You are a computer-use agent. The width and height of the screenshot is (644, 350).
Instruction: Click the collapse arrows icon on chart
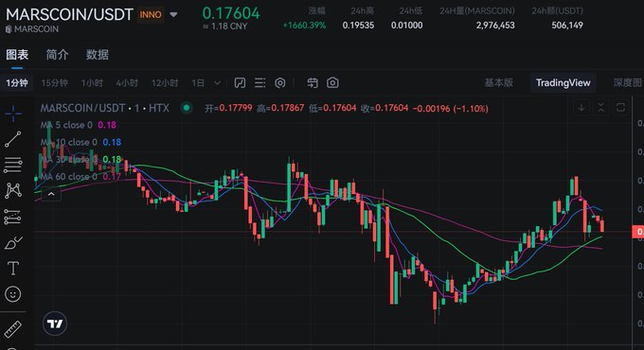point(600,108)
